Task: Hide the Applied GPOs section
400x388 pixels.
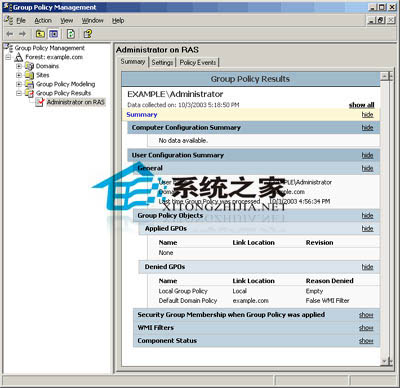Action: click(x=368, y=229)
